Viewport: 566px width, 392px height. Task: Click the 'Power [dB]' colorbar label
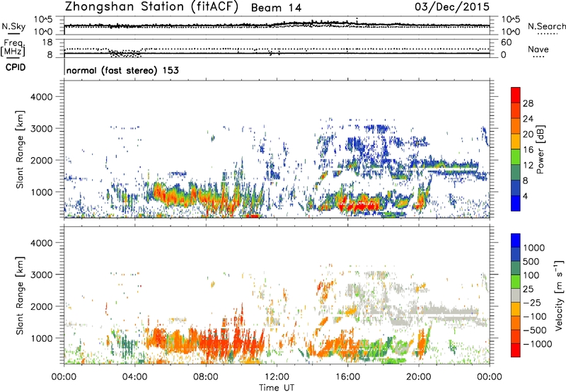click(540, 149)
